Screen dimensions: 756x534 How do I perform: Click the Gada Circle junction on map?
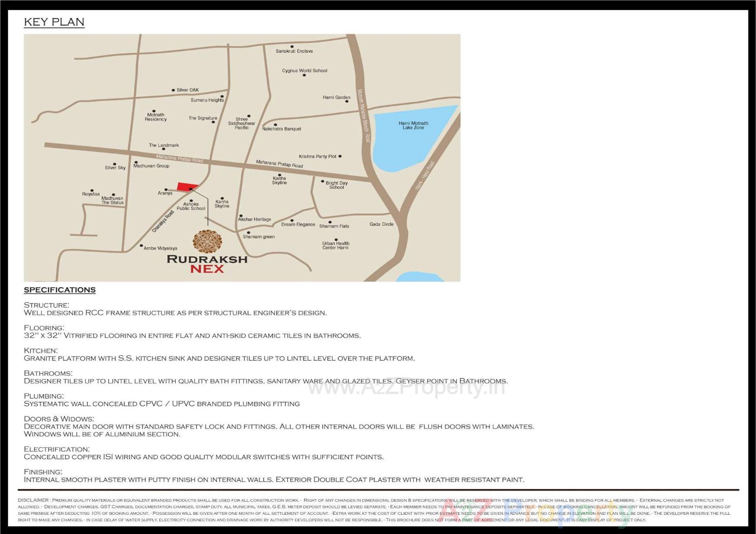381,224
